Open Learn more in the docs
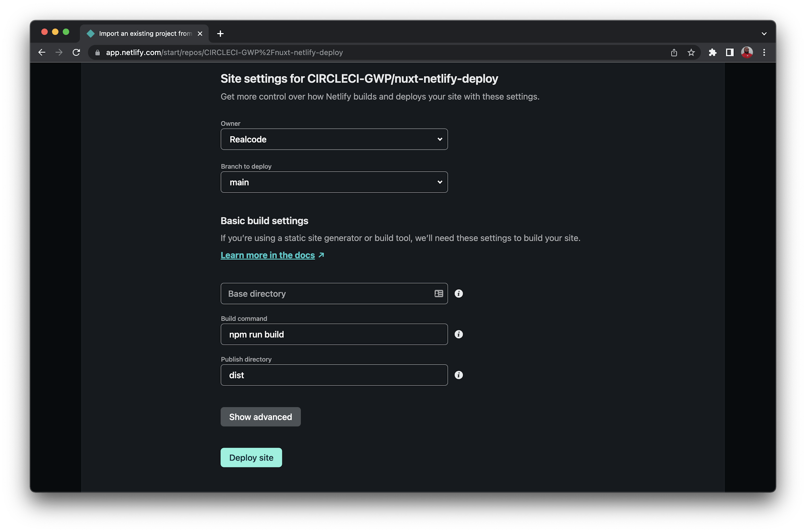 [268, 255]
